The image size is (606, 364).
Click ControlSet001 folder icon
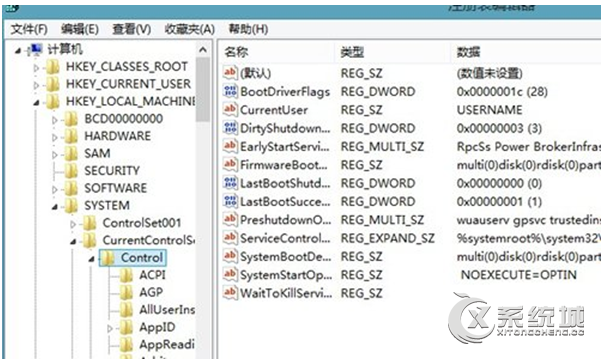click(90, 223)
